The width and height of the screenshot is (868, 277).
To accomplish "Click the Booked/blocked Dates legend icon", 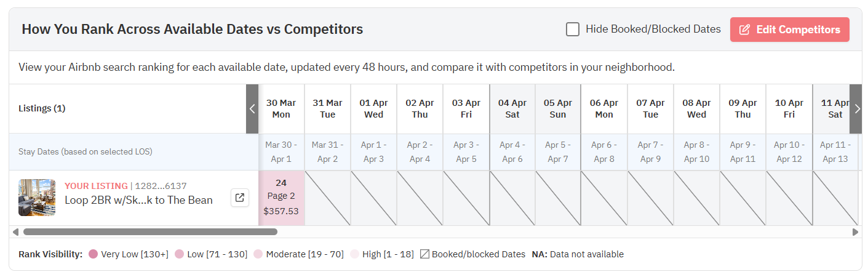I will click(x=424, y=254).
